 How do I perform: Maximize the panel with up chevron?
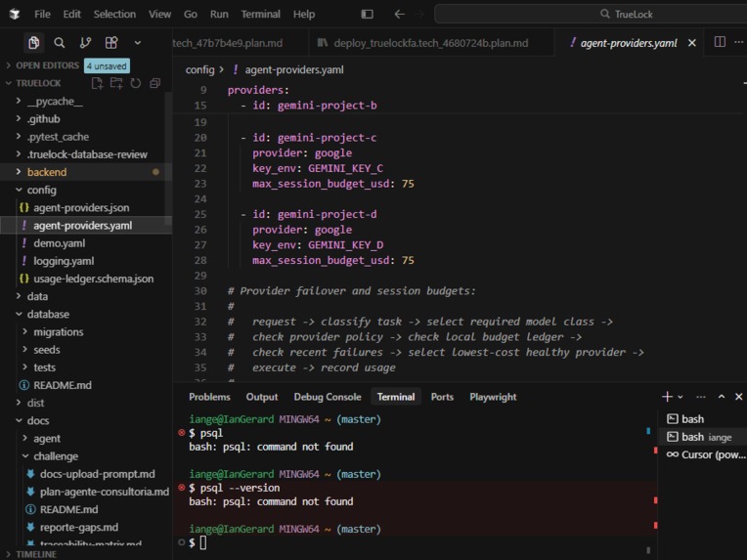point(722,397)
